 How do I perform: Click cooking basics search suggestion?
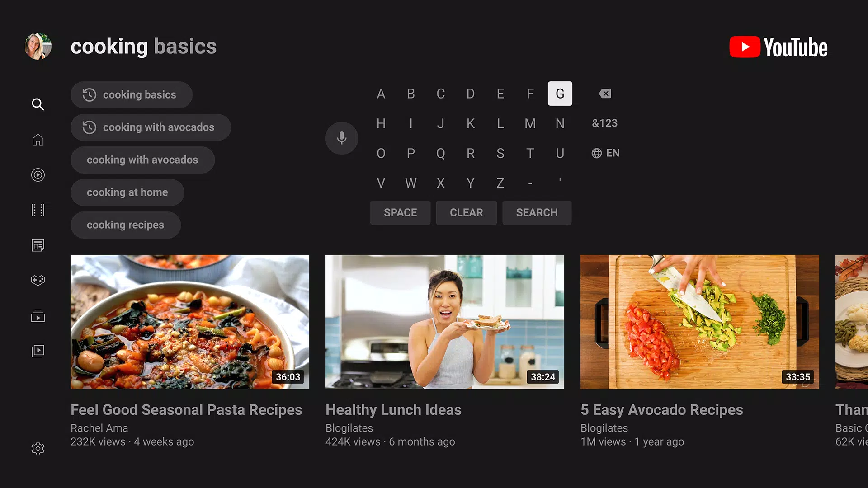[x=131, y=94]
